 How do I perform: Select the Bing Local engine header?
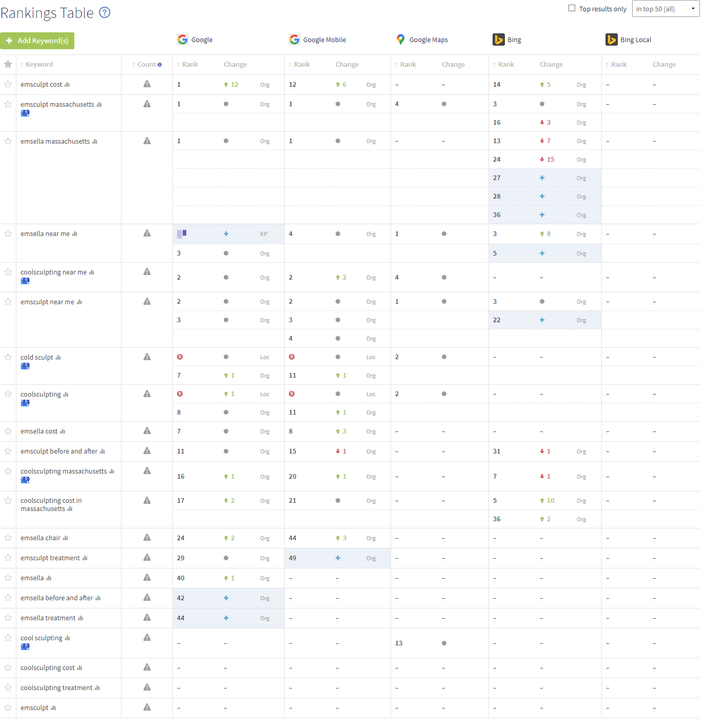click(x=629, y=40)
